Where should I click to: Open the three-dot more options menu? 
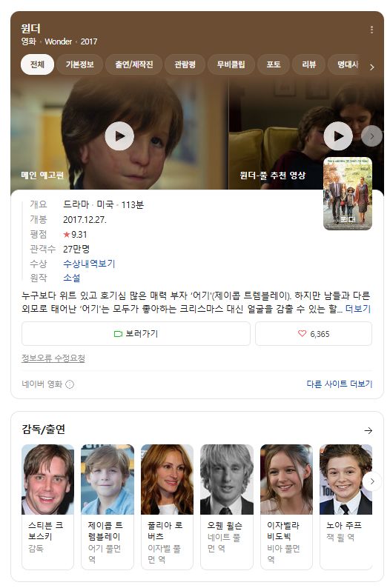371,30
